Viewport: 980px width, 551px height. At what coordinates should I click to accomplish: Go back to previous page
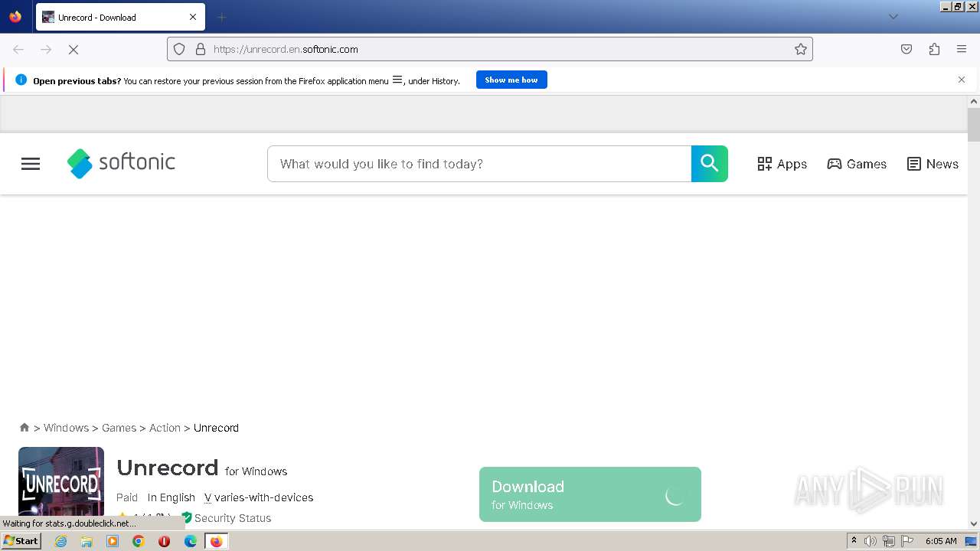pyautogui.click(x=18, y=49)
